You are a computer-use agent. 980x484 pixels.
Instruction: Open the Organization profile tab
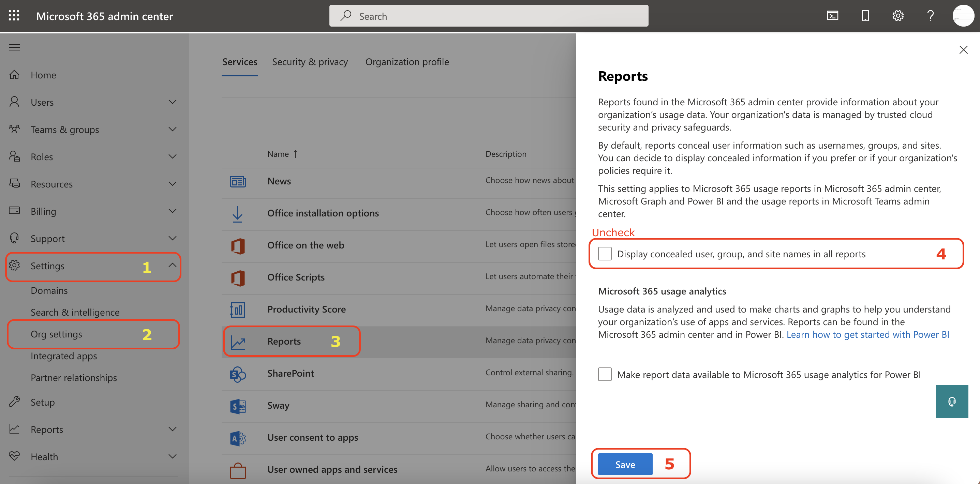(407, 62)
